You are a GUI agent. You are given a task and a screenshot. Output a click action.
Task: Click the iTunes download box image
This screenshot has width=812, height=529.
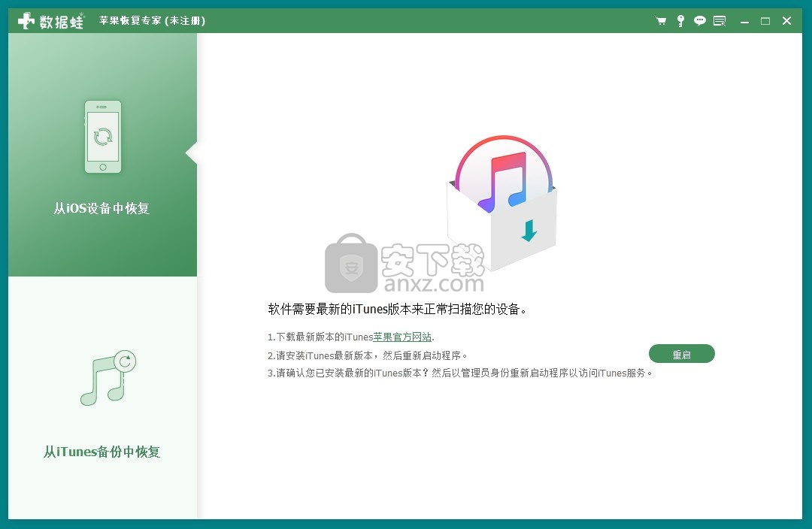click(501, 203)
